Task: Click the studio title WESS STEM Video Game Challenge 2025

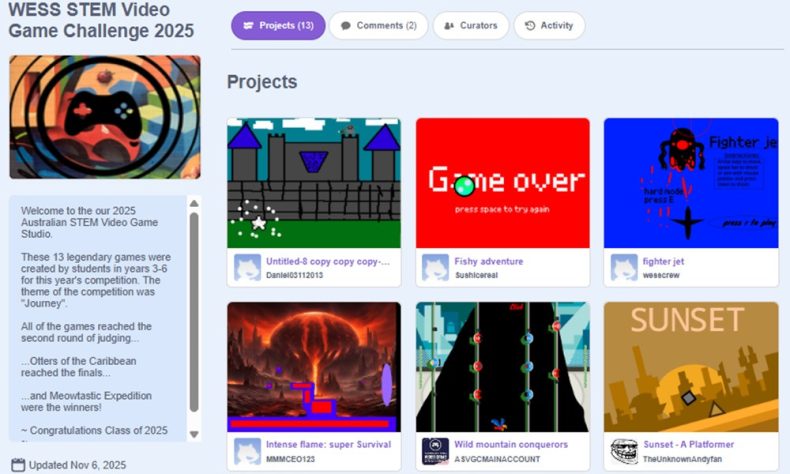Action: [101, 20]
